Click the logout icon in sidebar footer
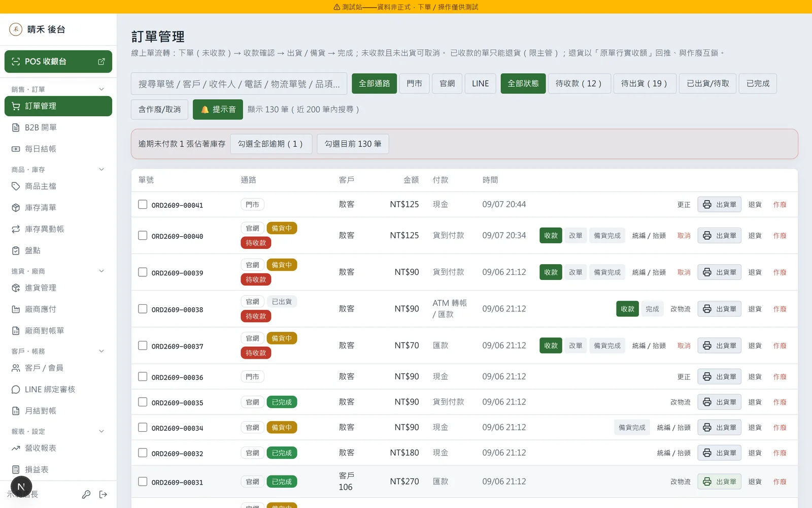 (x=103, y=494)
